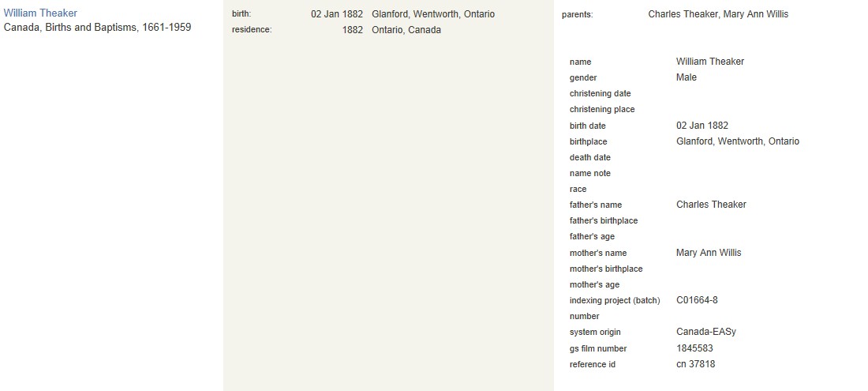Click the death date field label
Screen dimensions: 868x391
pos(590,157)
